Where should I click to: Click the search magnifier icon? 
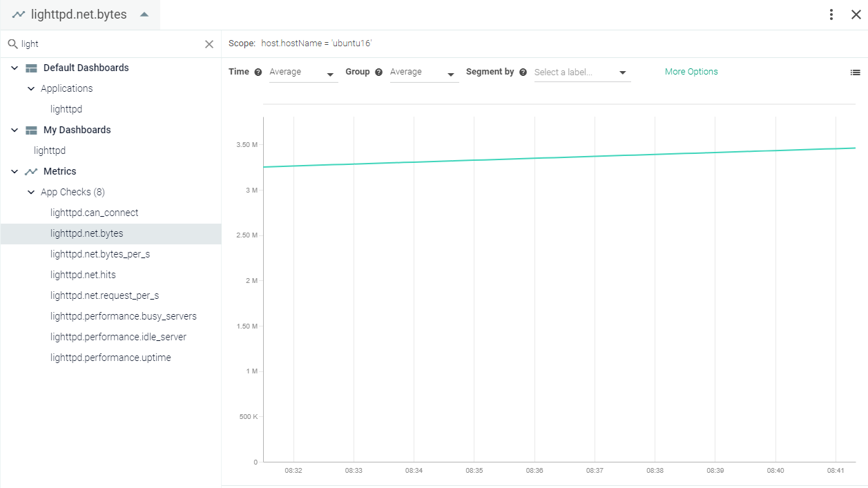pos(12,44)
